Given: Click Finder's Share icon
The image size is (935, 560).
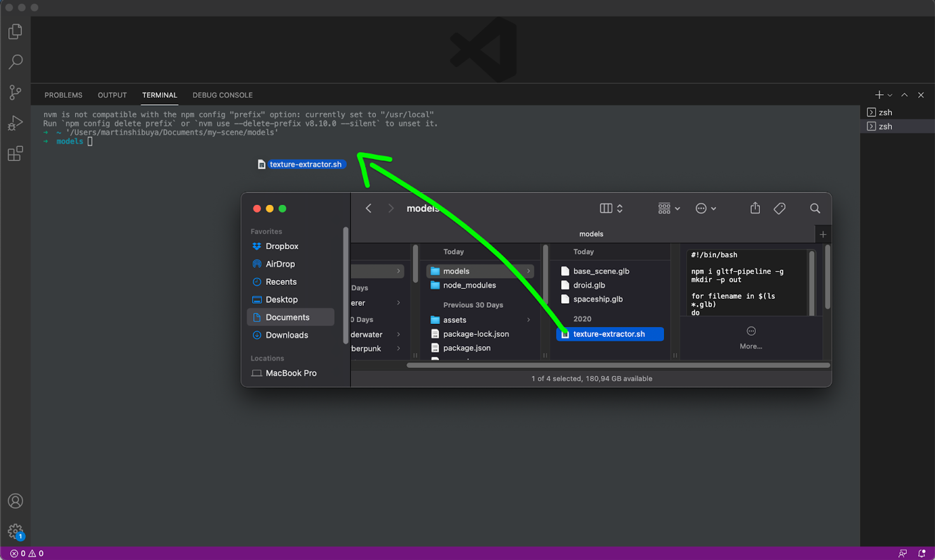Looking at the screenshot, I should (755, 208).
